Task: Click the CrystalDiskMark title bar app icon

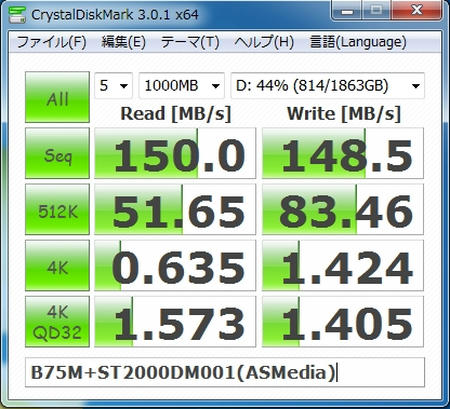Action: coord(17,15)
